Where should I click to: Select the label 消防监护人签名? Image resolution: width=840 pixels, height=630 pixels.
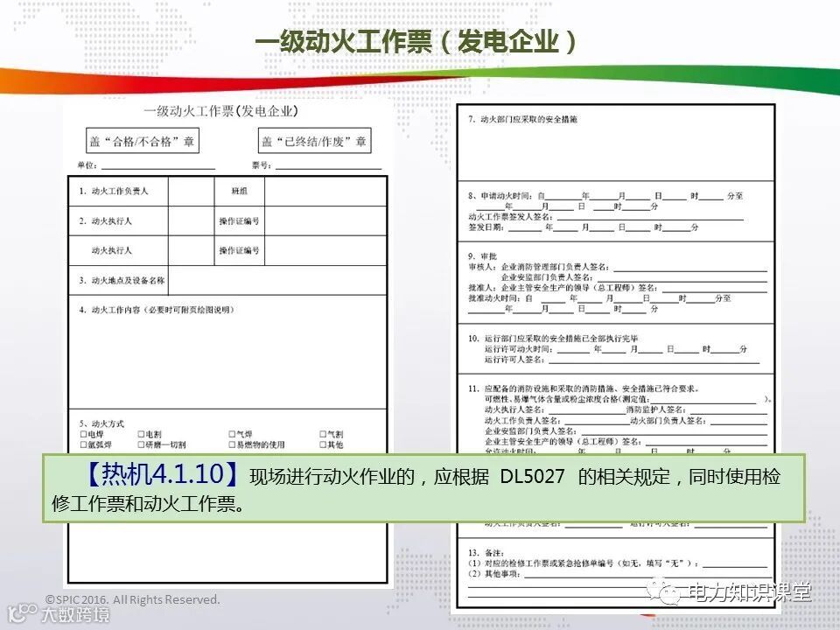click(656, 409)
